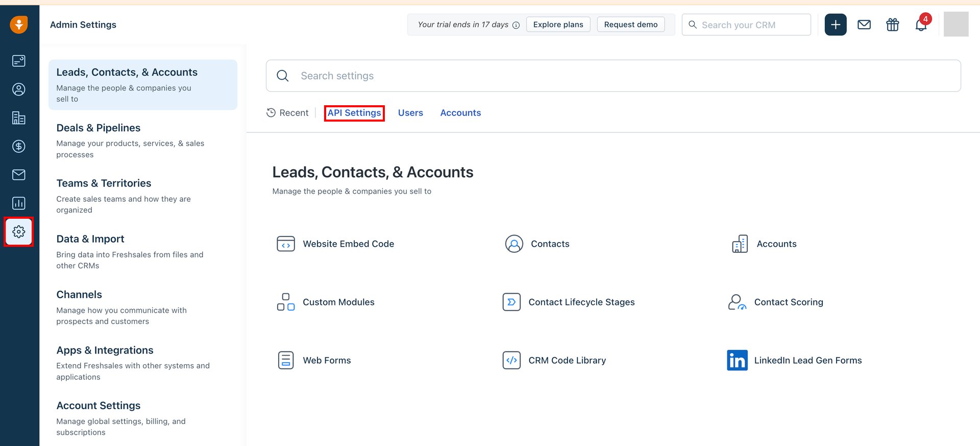Select Account Settings category
980x446 pixels.
[143, 418]
